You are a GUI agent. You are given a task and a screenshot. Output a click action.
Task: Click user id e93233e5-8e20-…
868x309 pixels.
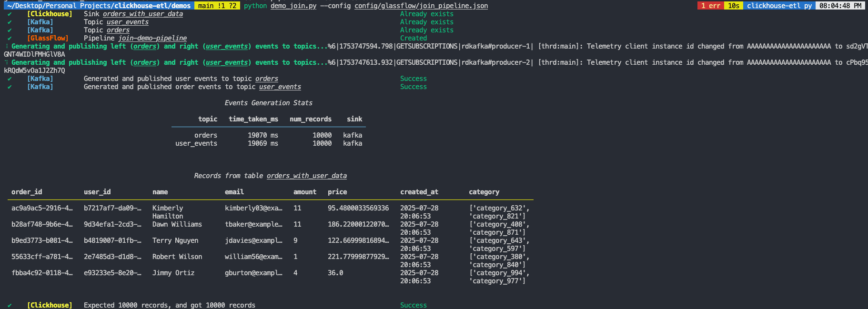coord(112,273)
